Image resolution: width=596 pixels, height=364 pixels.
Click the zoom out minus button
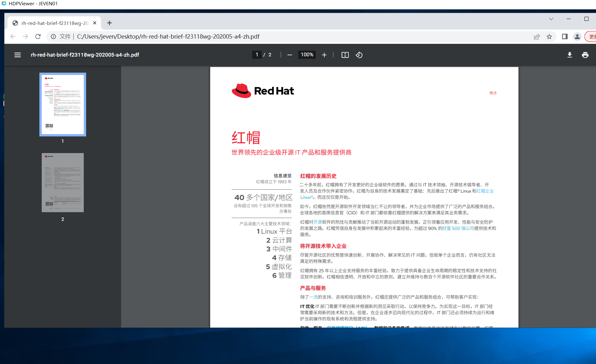coord(290,55)
